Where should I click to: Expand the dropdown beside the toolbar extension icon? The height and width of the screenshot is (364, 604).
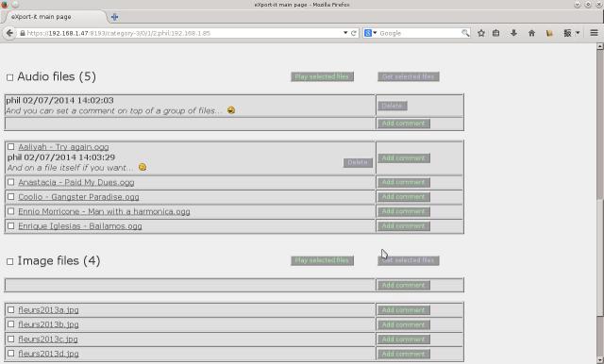578,33
